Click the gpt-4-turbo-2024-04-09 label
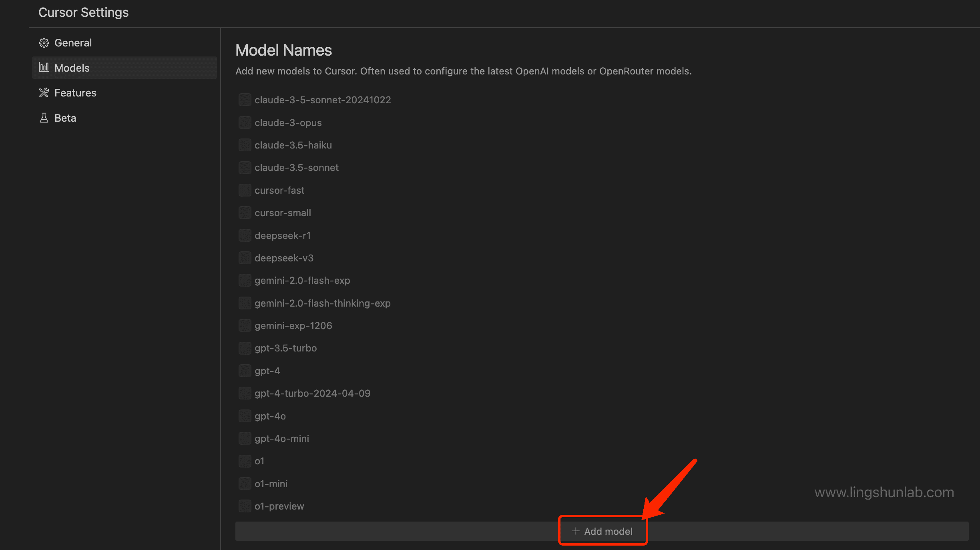This screenshot has height=550, width=980. (313, 393)
